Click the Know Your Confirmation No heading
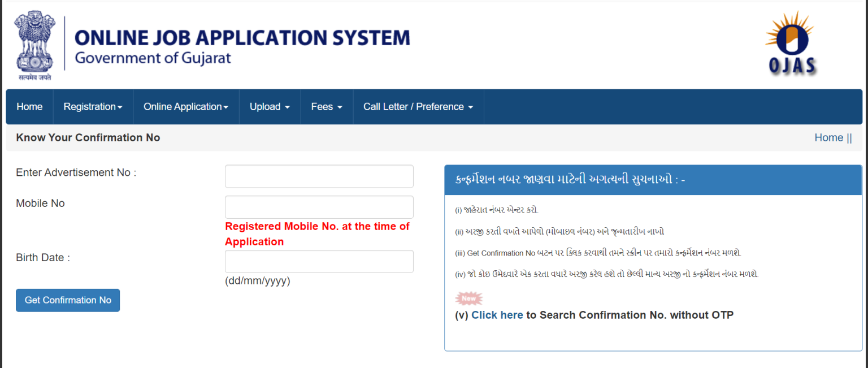The height and width of the screenshot is (368, 868). coord(88,137)
